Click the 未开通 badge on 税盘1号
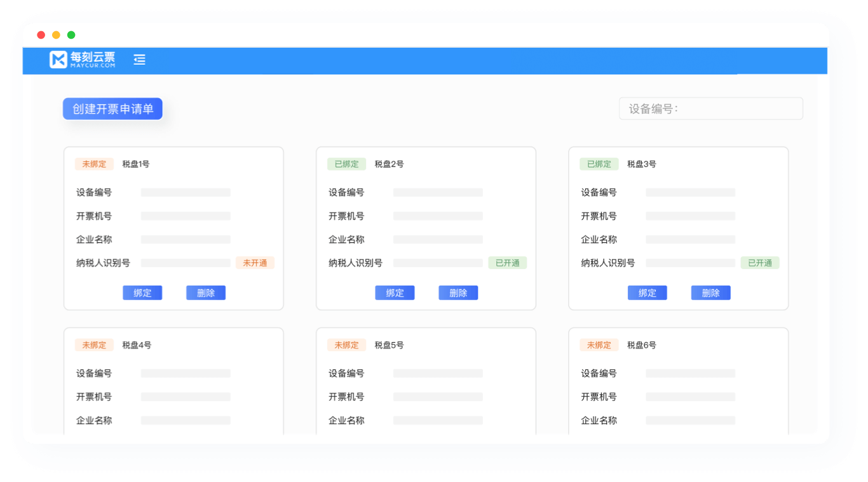Image resolution: width=868 pixels, height=482 pixels. (x=255, y=263)
